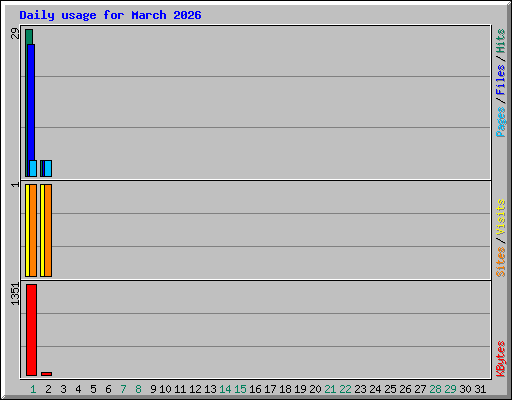This screenshot has height=400, width=512.
Task: Click day 25 on the x-axis
Action: click(390, 389)
